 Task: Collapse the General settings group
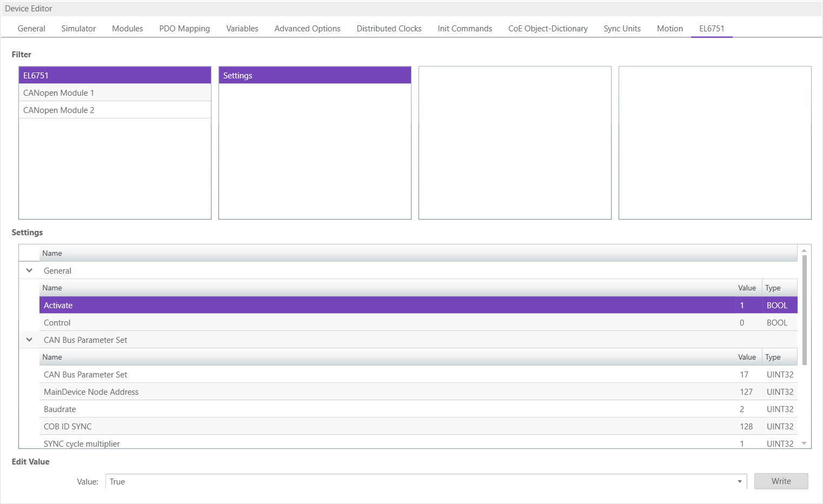(29, 270)
